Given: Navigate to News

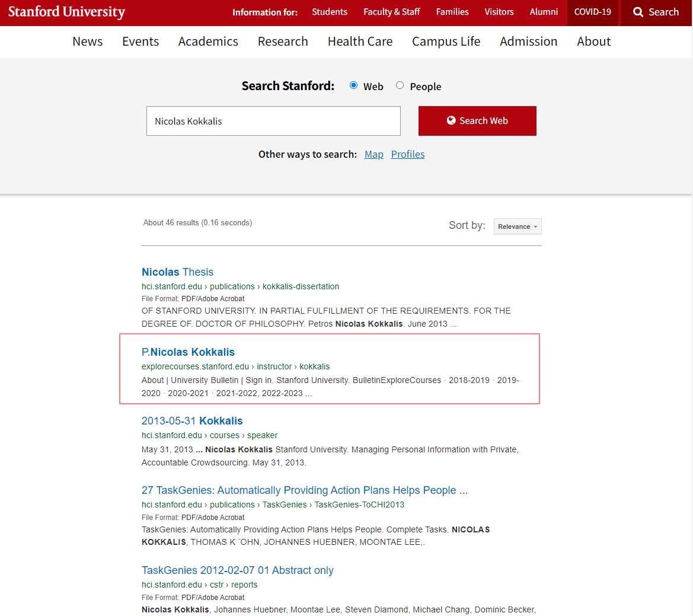Looking at the screenshot, I should click(x=88, y=42).
